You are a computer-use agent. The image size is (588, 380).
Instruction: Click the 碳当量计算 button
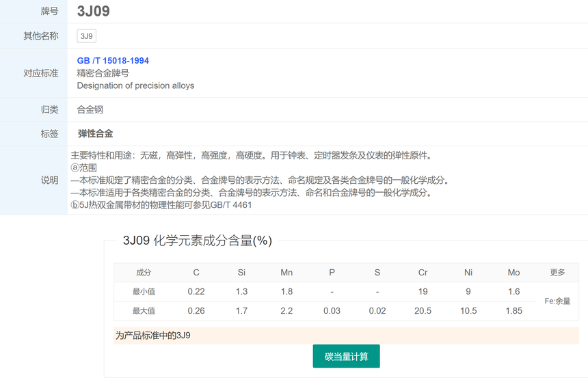click(346, 356)
